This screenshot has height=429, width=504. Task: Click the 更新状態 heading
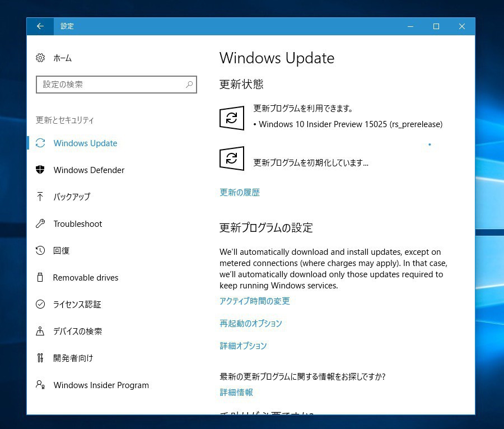(241, 84)
